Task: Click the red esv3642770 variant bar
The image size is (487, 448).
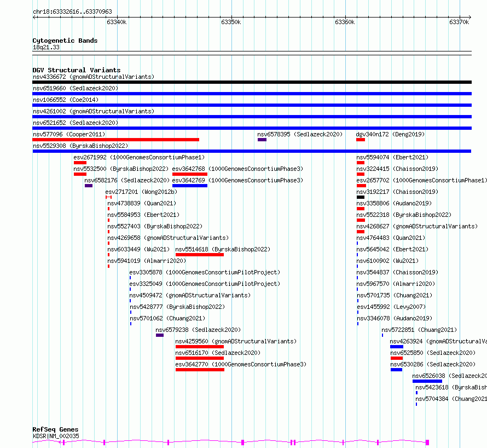Action: [x=200, y=370]
